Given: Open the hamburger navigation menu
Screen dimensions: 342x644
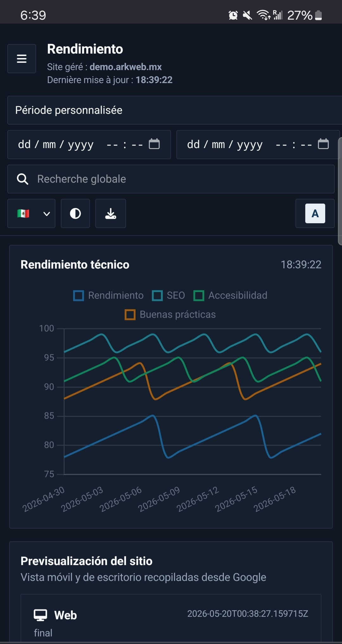Looking at the screenshot, I should 22,59.
